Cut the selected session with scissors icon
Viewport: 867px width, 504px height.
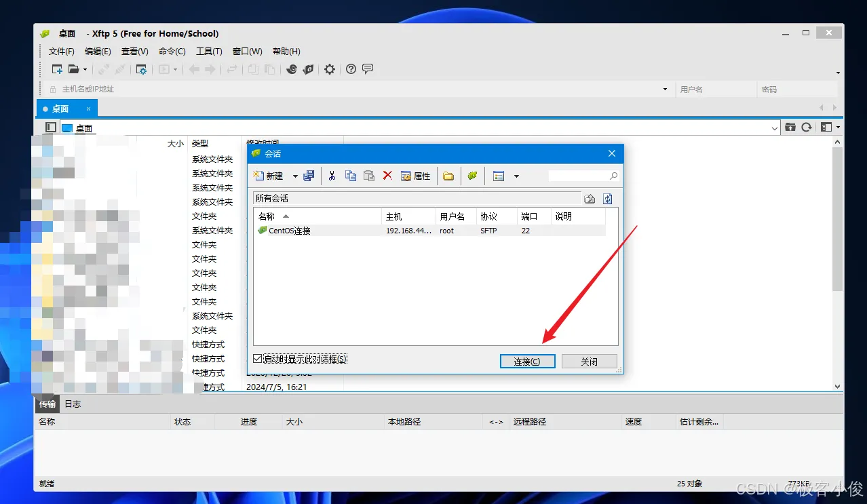pyautogui.click(x=332, y=176)
